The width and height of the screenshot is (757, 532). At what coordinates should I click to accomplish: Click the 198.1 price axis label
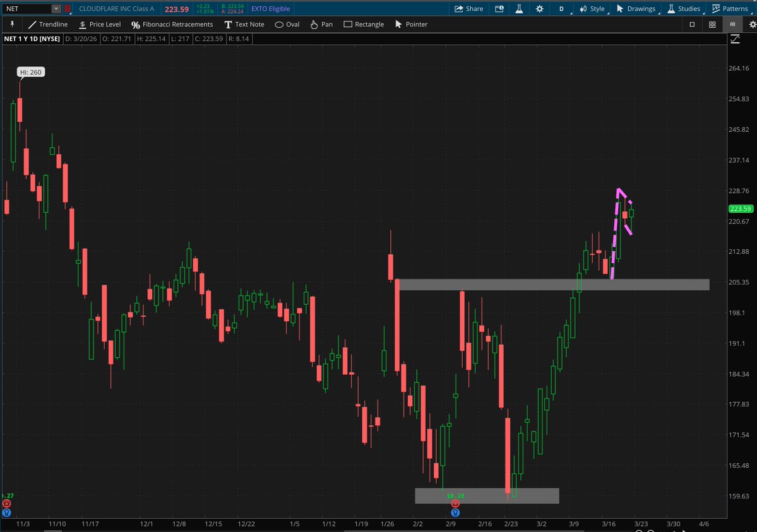click(x=736, y=313)
